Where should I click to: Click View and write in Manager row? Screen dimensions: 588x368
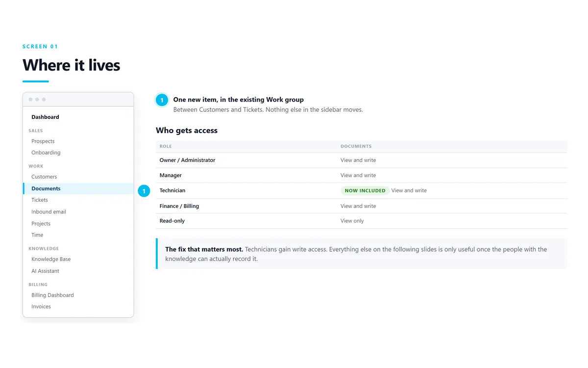pos(358,175)
